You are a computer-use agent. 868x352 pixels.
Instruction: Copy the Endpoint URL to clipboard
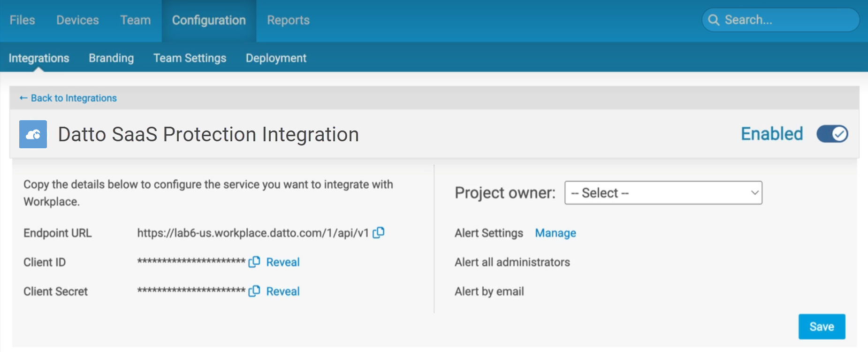coord(379,233)
